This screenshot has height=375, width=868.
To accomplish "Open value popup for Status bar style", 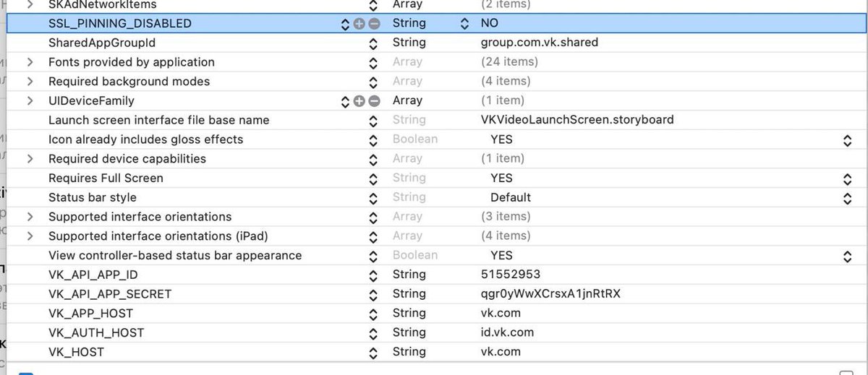I will 847,198.
